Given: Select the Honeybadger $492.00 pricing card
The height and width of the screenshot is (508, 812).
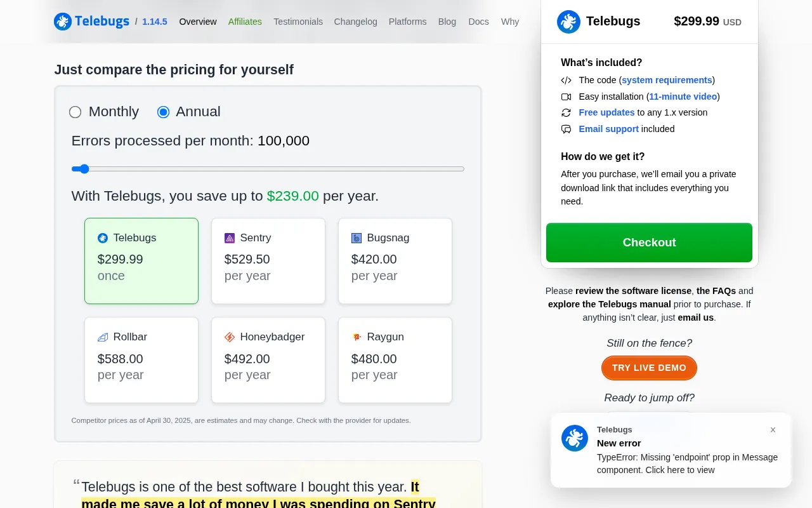Looking at the screenshot, I should tap(268, 360).
